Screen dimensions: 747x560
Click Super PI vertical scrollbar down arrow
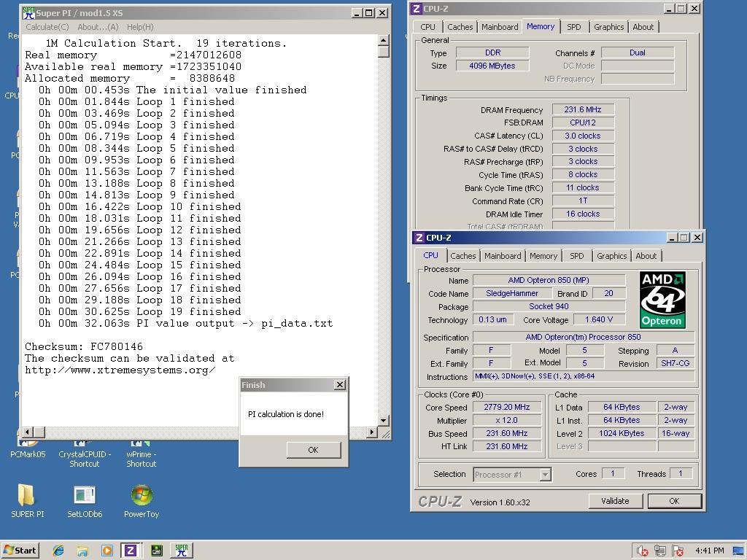[384, 420]
